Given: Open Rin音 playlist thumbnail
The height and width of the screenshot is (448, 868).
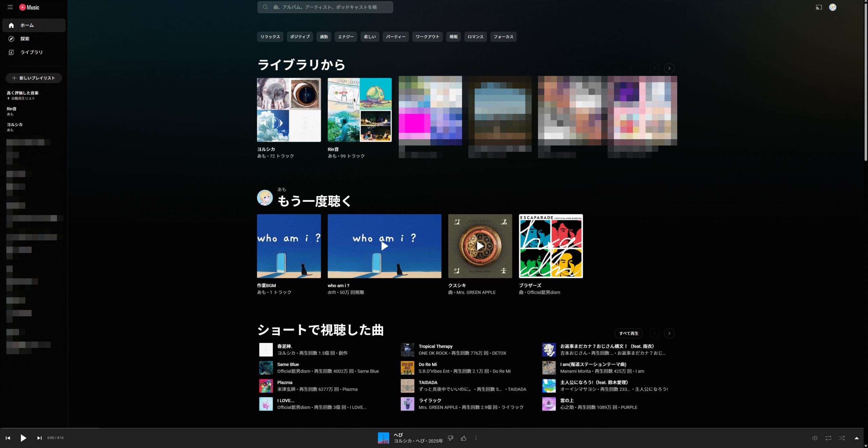Looking at the screenshot, I should point(360,110).
